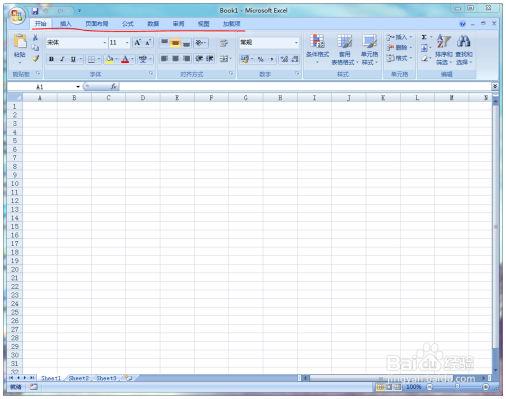Switch to the Sheet2 worksheet tab
This screenshot has height=399, width=506.
point(79,378)
